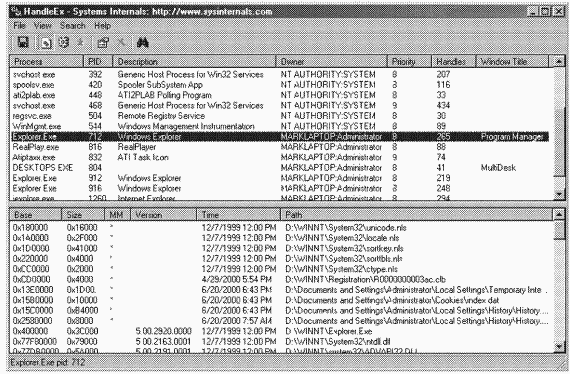Select the sortkey.nls path row

(x=281, y=248)
